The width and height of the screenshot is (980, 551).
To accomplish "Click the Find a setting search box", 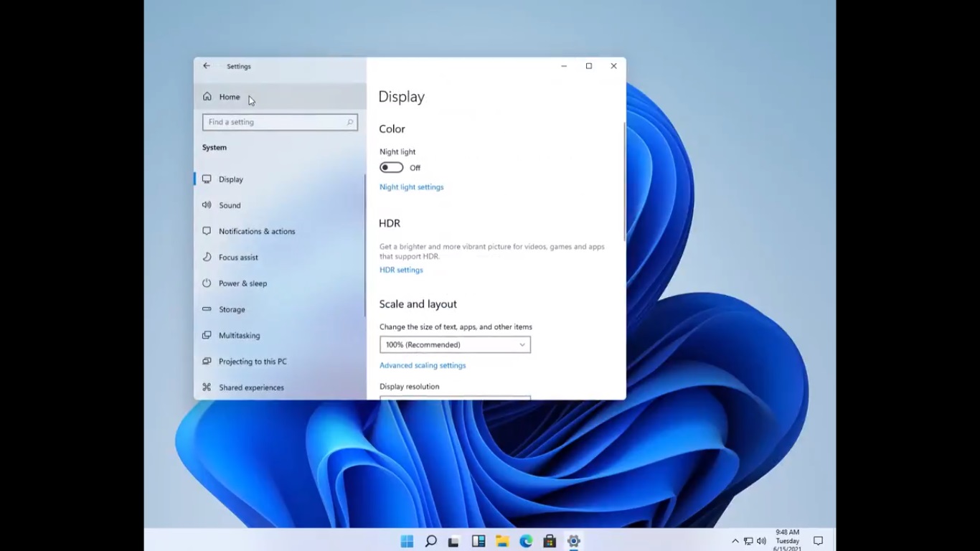I will [x=280, y=122].
